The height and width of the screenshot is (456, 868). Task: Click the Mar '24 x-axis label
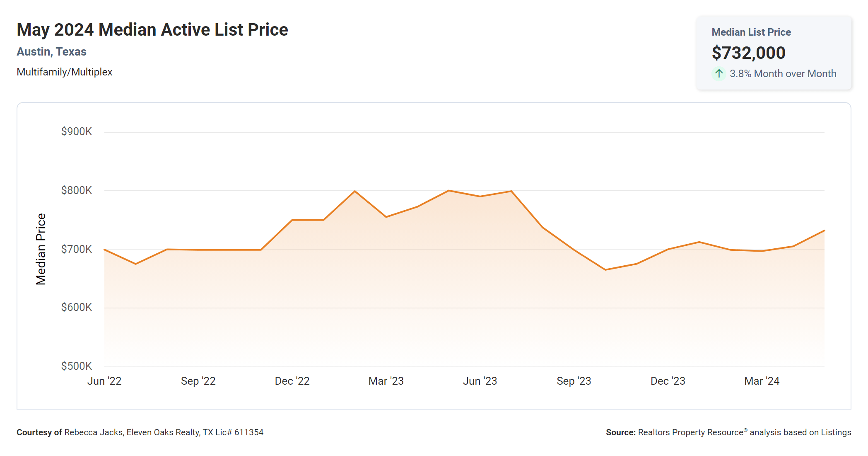tap(762, 381)
